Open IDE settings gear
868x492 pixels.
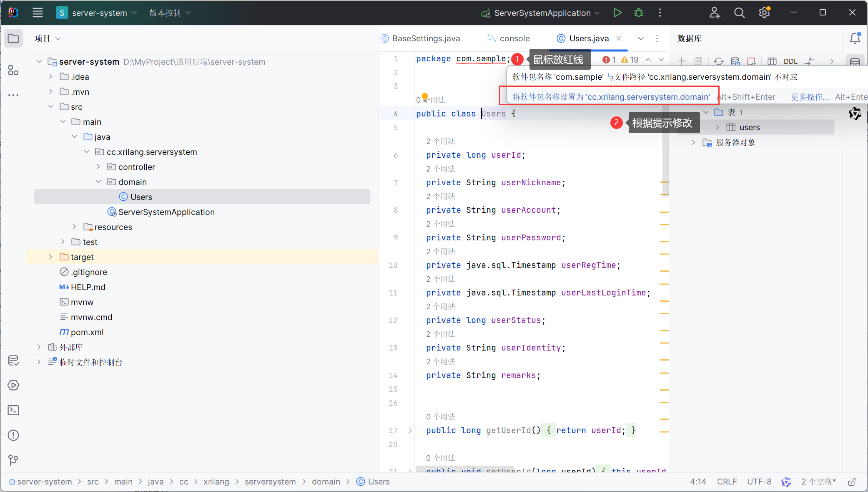tap(764, 13)
